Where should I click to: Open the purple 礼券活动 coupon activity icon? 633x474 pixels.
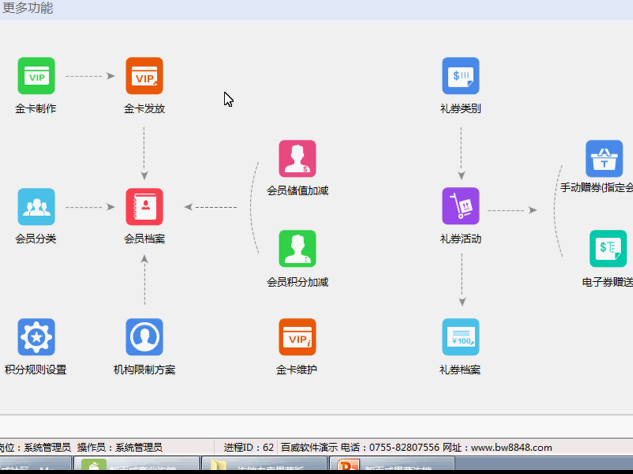pos(460,207)
